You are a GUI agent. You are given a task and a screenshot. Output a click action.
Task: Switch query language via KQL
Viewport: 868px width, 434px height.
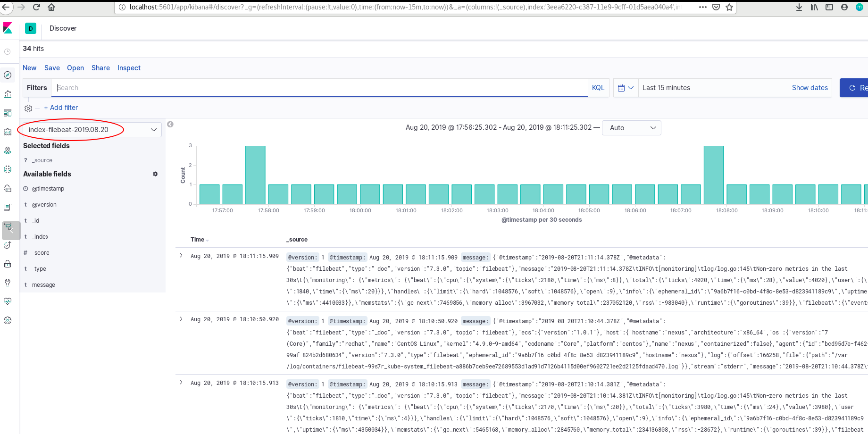(598, 88)
